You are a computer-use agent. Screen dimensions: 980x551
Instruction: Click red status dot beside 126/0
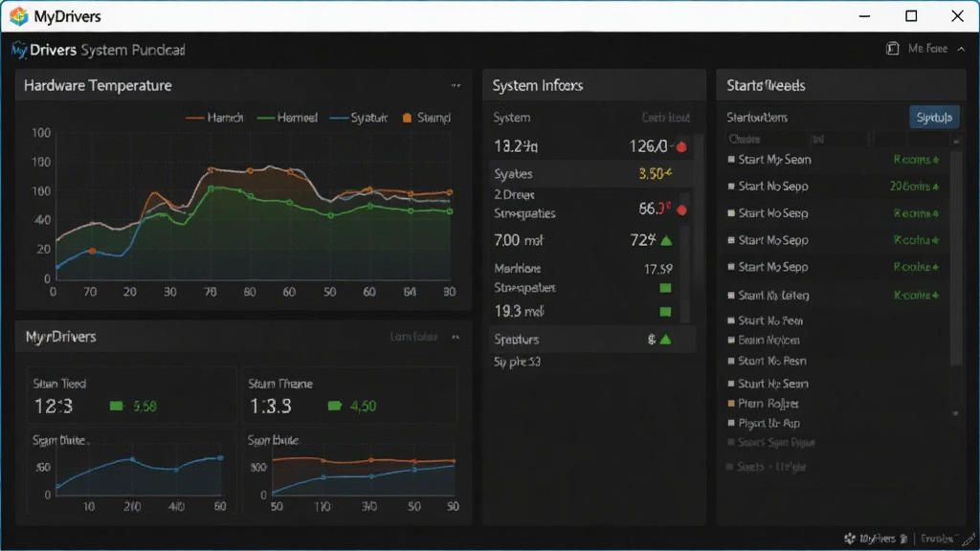(681, 147)
